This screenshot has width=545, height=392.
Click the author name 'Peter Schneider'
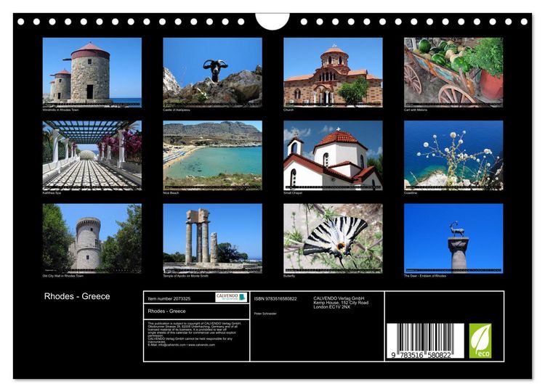click(265, 314)
